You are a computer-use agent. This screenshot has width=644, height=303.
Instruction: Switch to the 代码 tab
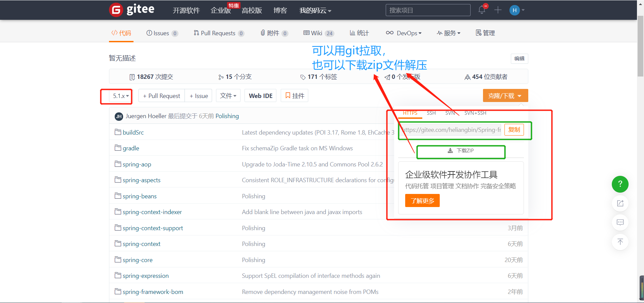(121, 33)
